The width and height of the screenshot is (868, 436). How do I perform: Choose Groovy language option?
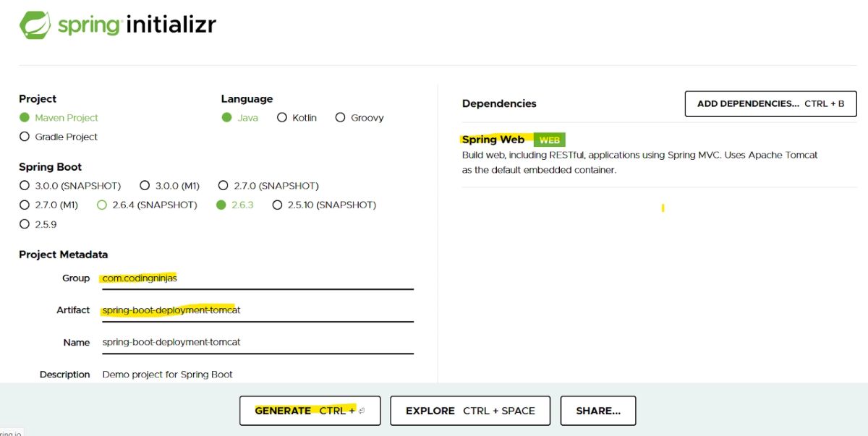pyautogui.click(x=340, y=118)
